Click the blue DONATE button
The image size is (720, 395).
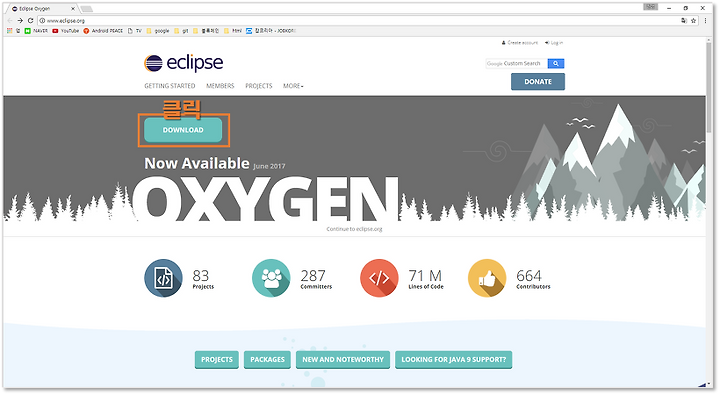coord(538,82)
